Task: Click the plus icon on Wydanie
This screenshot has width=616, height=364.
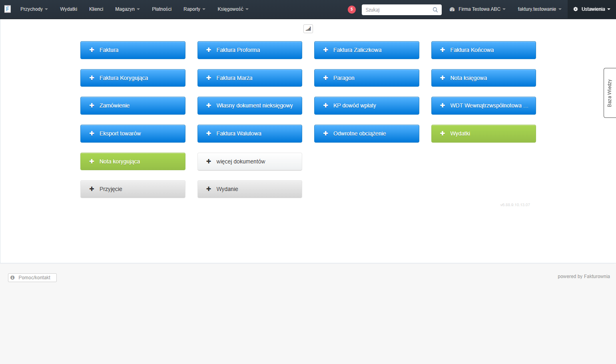Action: pos(209,189)
